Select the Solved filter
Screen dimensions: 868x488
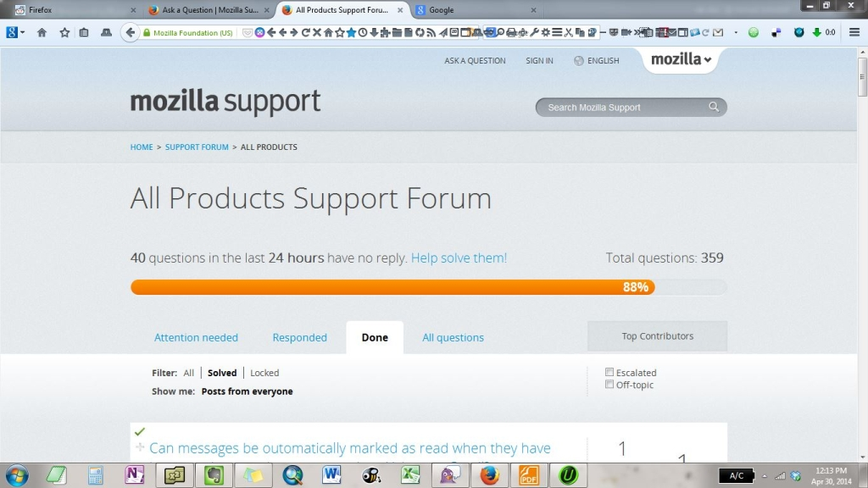pos(222,373)
